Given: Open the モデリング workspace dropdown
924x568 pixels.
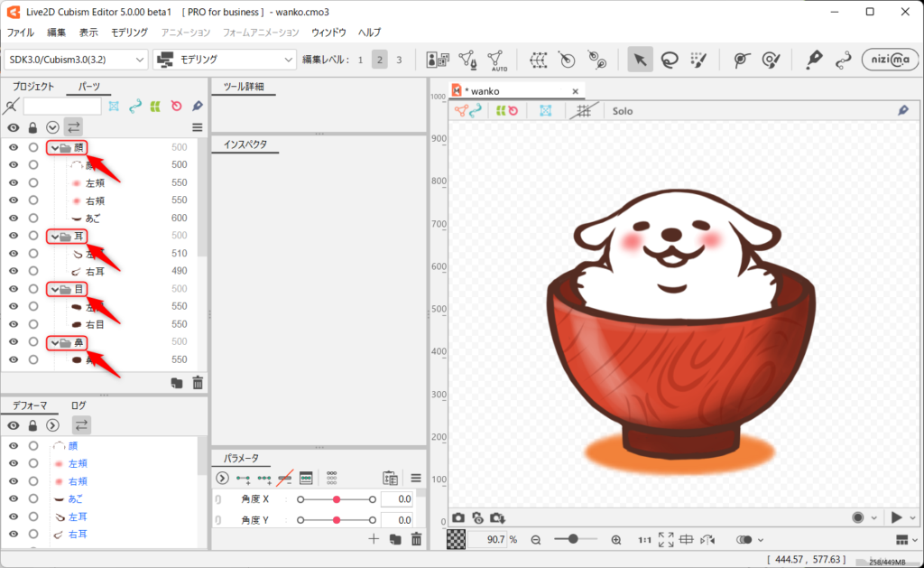Looking at the screenshot, I should (226, 60).
